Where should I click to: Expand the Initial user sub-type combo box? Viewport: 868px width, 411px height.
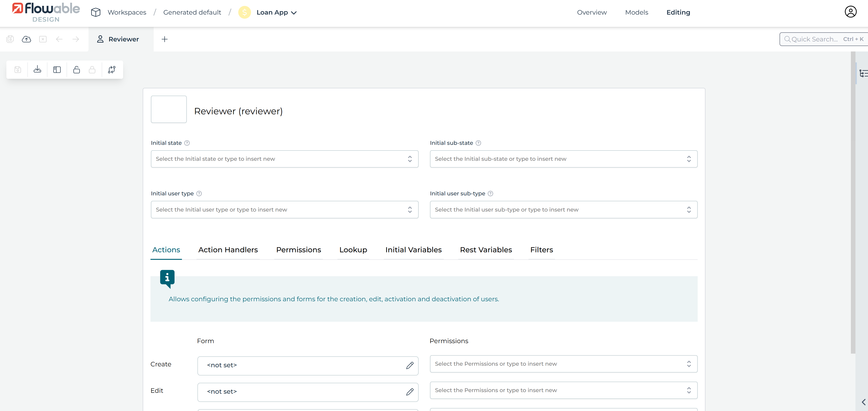563,210
